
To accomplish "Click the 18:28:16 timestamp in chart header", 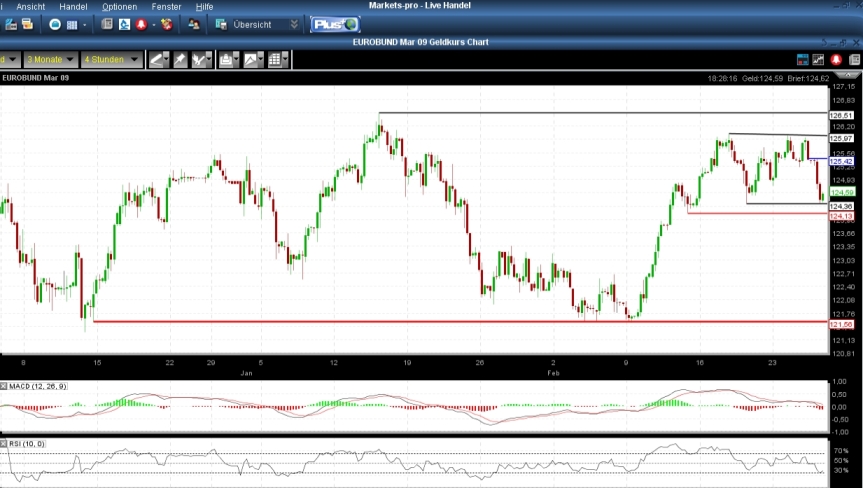I will coord(722,79).
